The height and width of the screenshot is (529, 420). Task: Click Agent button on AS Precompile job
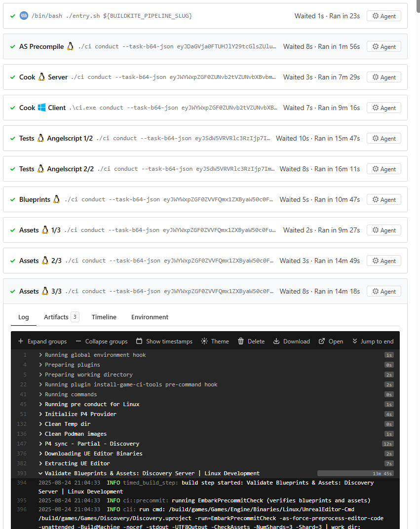pos(384,46)
